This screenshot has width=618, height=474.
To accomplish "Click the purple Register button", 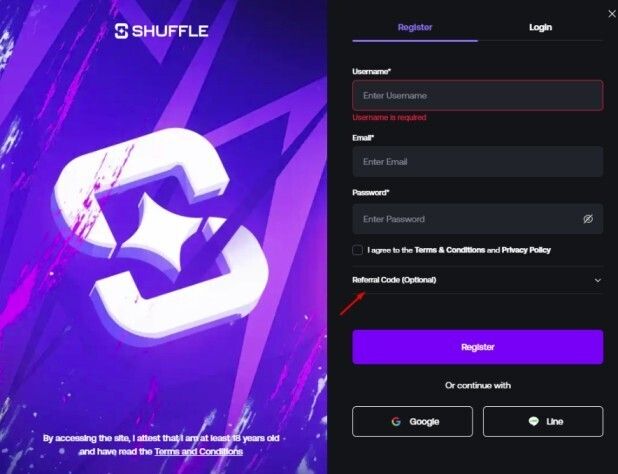I will (477, 347).
